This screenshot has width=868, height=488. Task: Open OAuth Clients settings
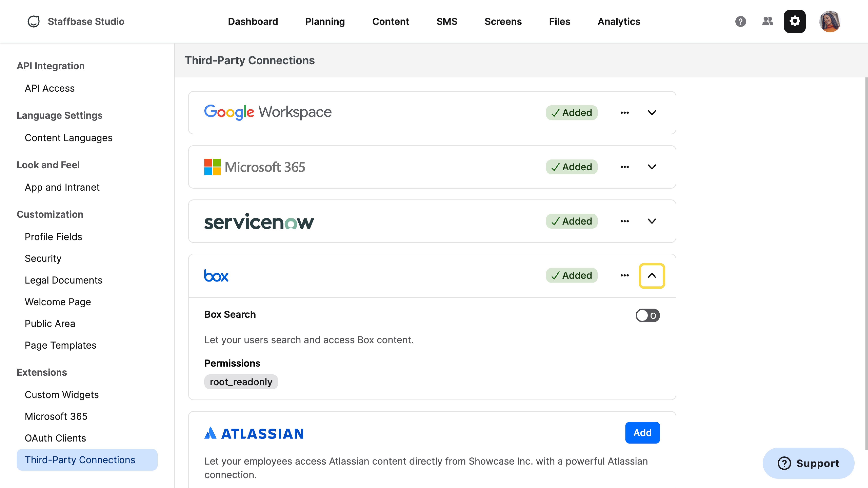tap(55, 438)
